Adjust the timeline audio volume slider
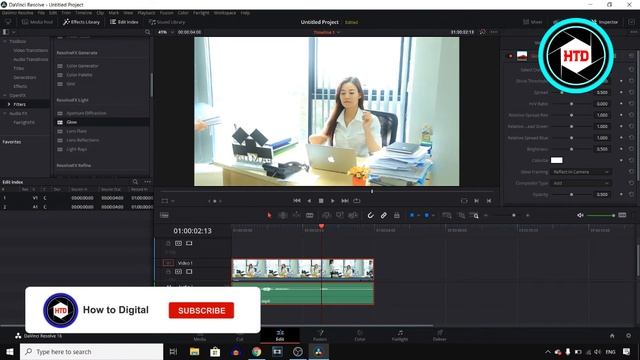Image resolution: width=640 pixels, height=360 pixels. point(600,215)
